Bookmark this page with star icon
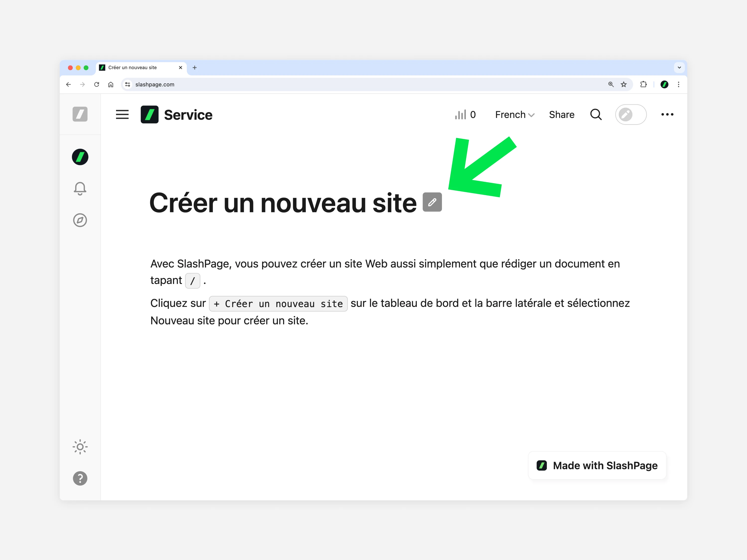The height and width of the screenshot is (560, 747). pos(624,84)
